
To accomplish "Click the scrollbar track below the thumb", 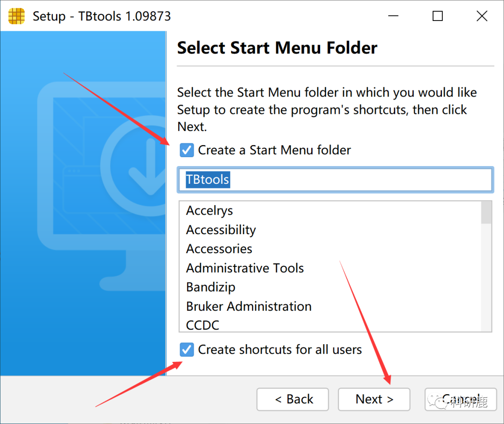I will 486,280.
